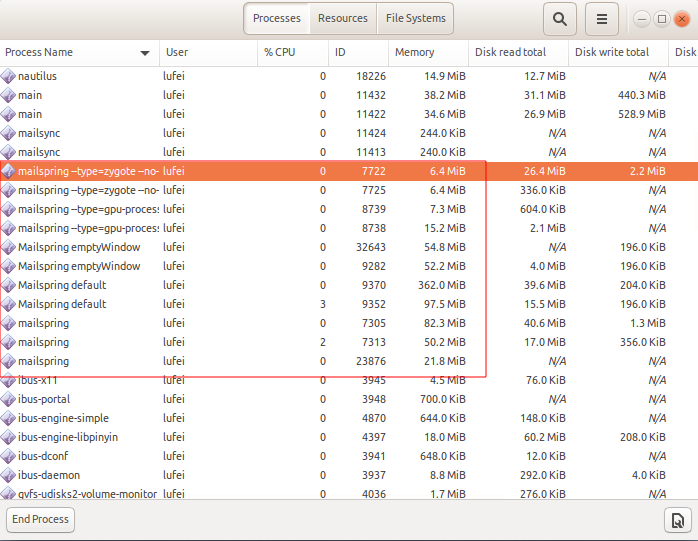Sort by the User column header
The height and width of the screenshot is (541, 698).
(208, 53)
